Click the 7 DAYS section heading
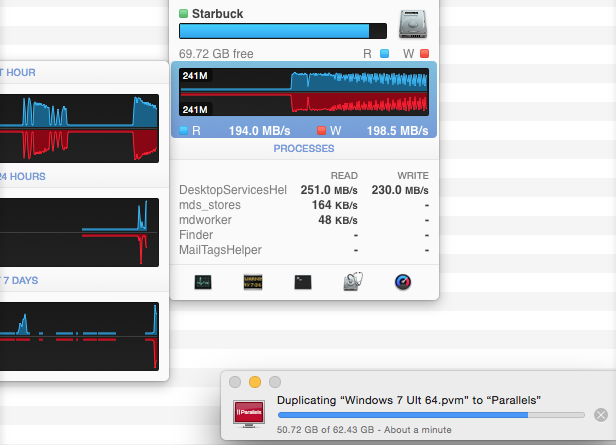 [19, 280]
